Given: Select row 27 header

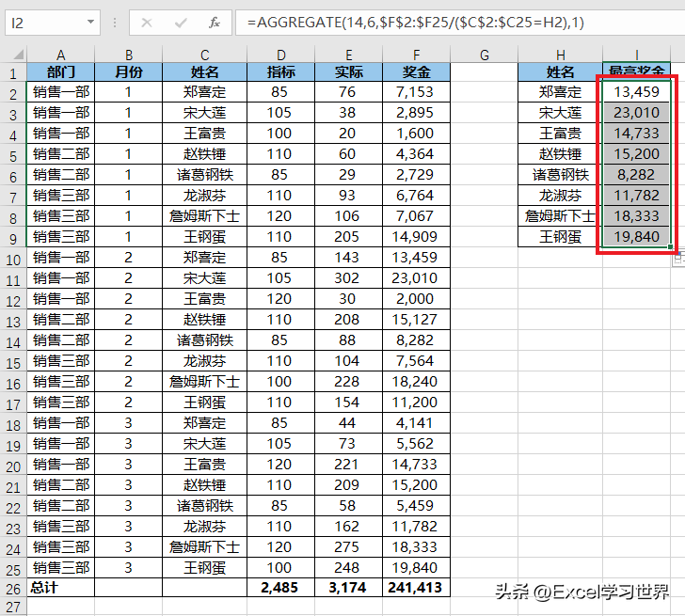Looking at the screenshot, I should pyautogui.click(x=13, y=607).
